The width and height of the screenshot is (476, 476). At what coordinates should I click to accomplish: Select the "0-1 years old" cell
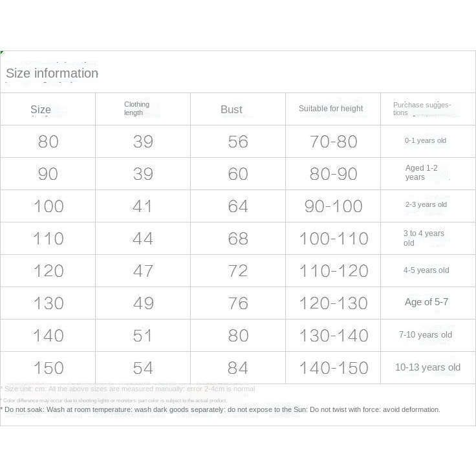point(426,140)
